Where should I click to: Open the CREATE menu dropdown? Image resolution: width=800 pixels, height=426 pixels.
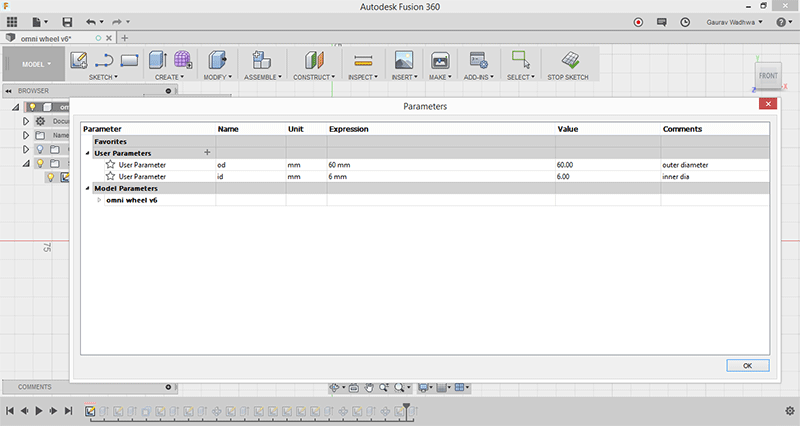pos(169,77)
